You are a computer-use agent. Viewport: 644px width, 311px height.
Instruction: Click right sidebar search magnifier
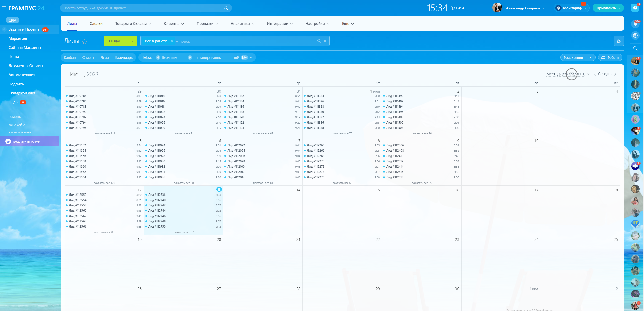point(635,48)
